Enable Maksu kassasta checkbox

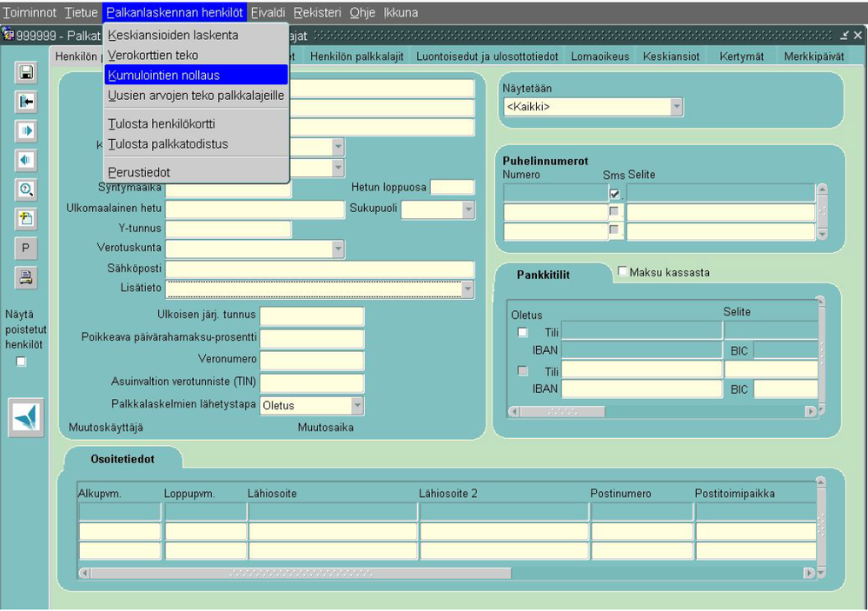(622, 271)
